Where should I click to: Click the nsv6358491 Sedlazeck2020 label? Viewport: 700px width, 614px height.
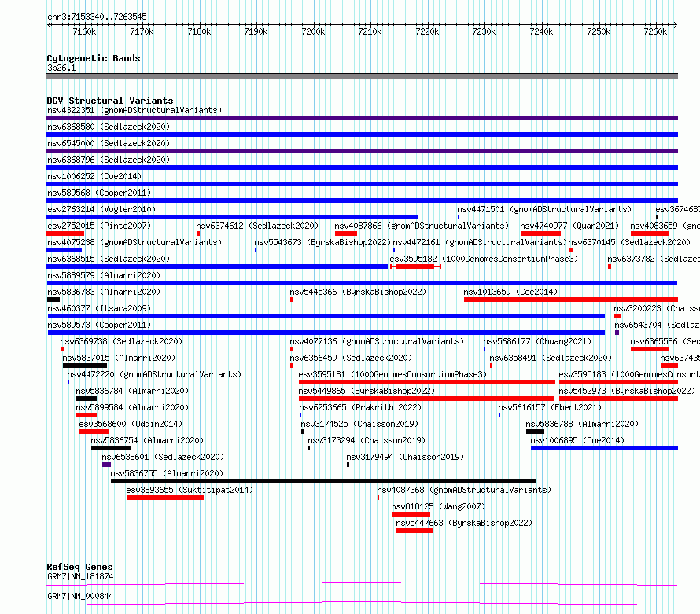(551, 358)
